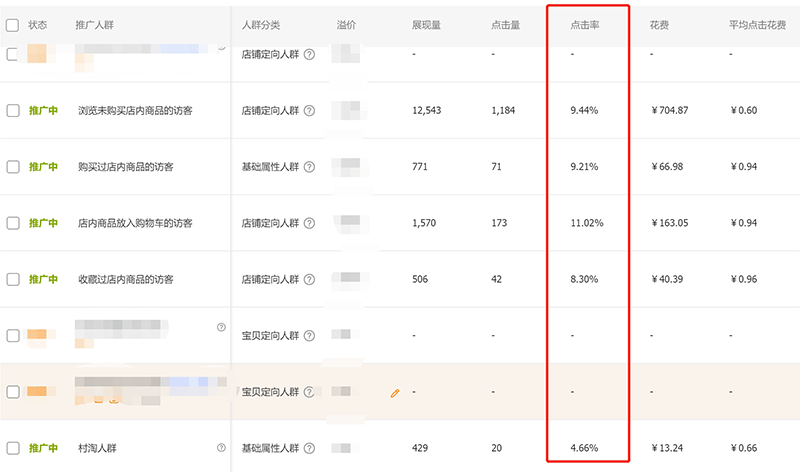Click help icon in 店内商品放入购物车的访客 row
The height and width of the screenshot is (472, 800).
tap(309, 223)
